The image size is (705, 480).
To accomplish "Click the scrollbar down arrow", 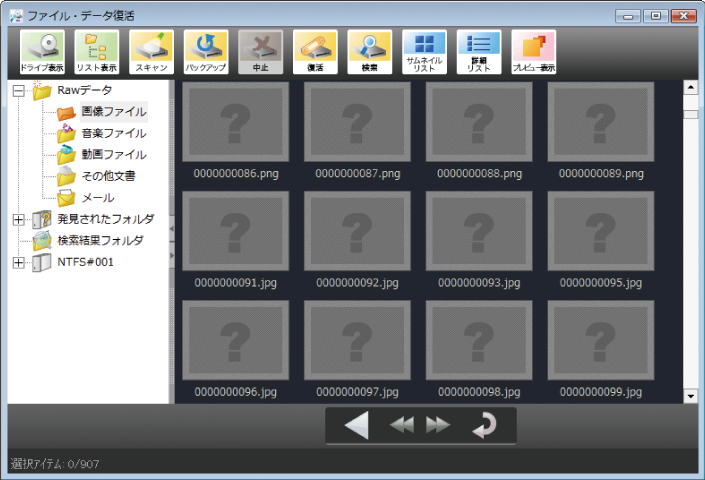I will point(690,397).
